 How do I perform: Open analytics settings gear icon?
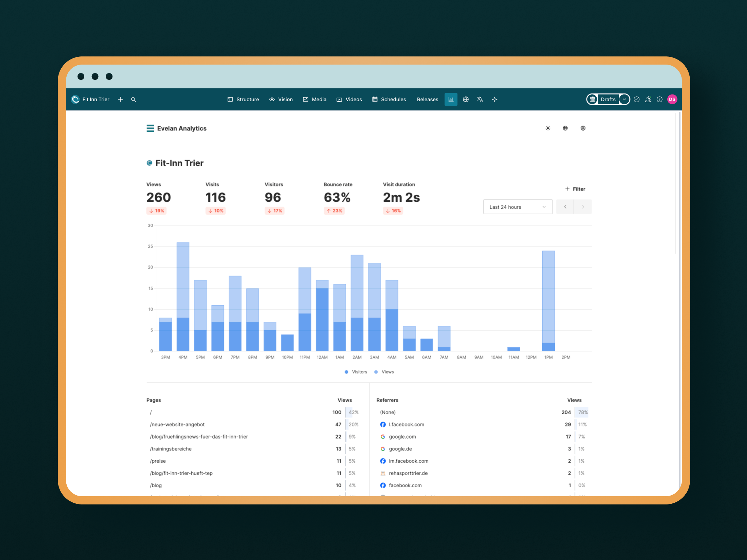click(x=583, y=128)
